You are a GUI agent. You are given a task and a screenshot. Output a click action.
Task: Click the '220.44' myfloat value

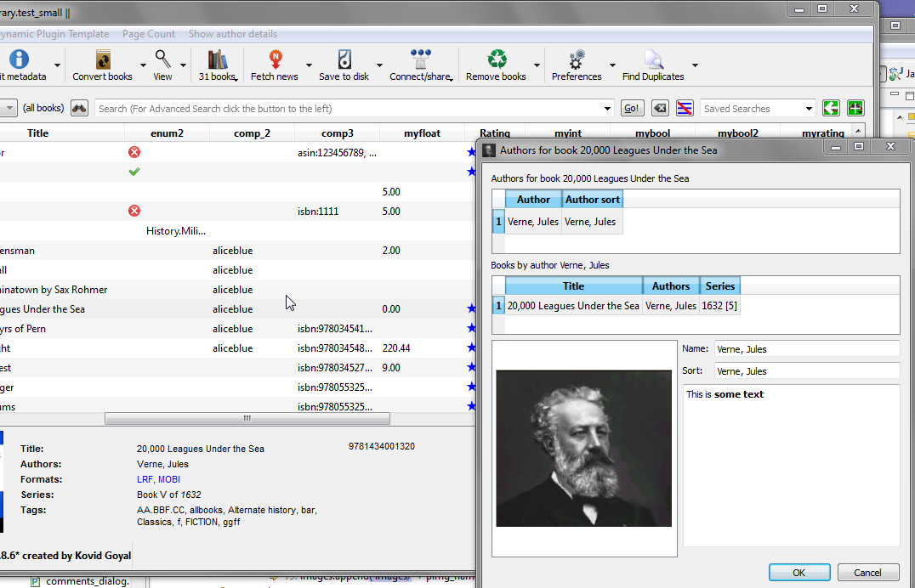pos(396,348)
